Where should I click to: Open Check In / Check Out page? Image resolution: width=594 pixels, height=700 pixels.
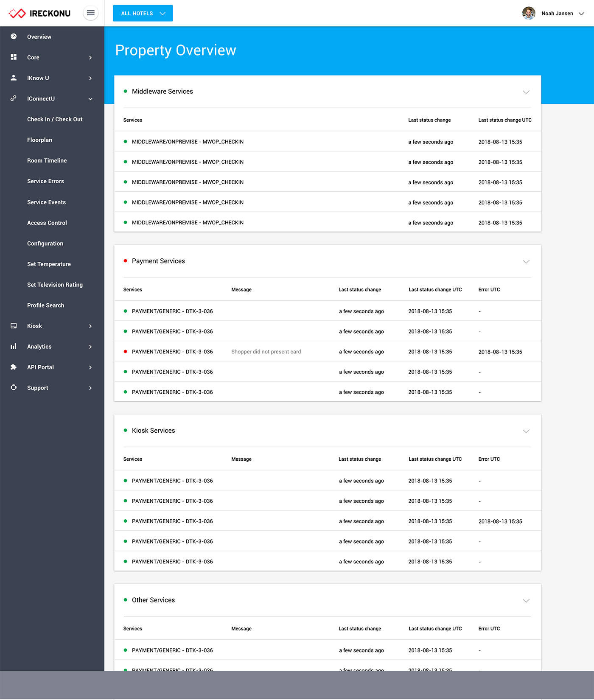coord(55,119)
